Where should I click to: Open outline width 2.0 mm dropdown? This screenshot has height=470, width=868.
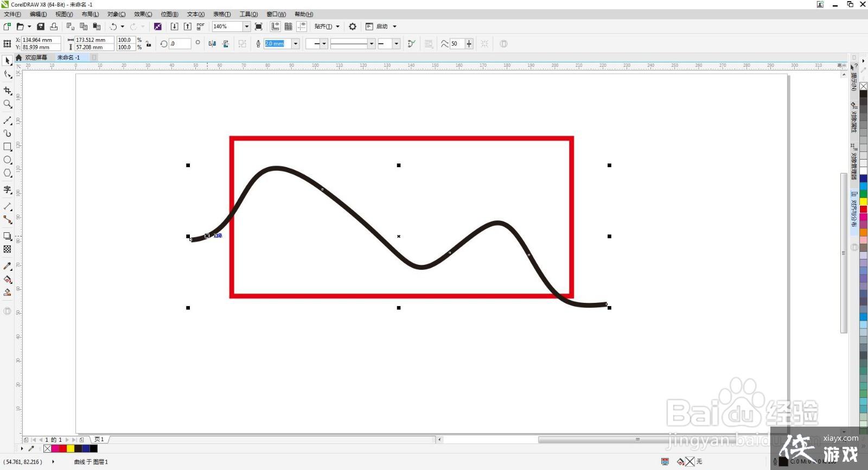pyautogui.click(x=296, y=43)
